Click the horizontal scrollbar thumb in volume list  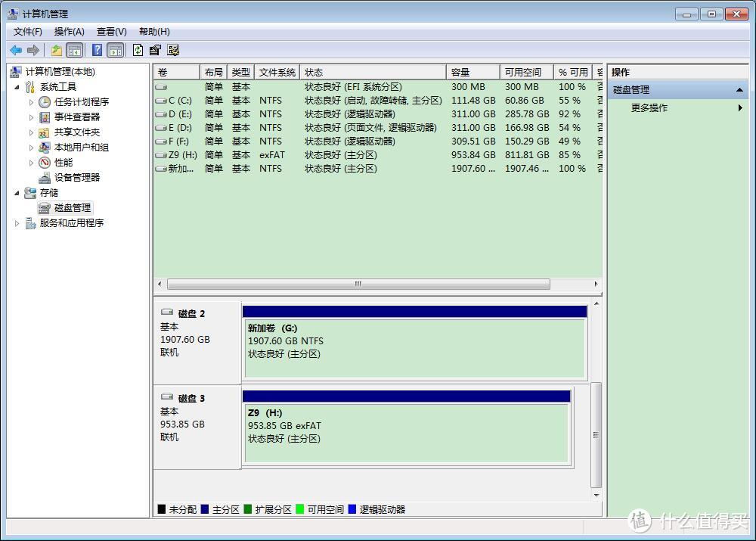[358, 284]
